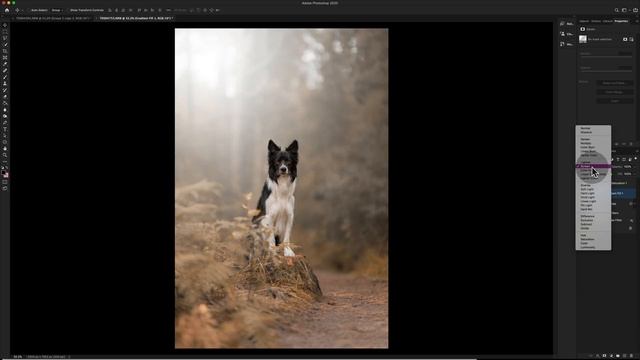Viewport: 640px width, 360px height.
Task: Click the dog photo on canvas
Action: (x=282, y=188)
